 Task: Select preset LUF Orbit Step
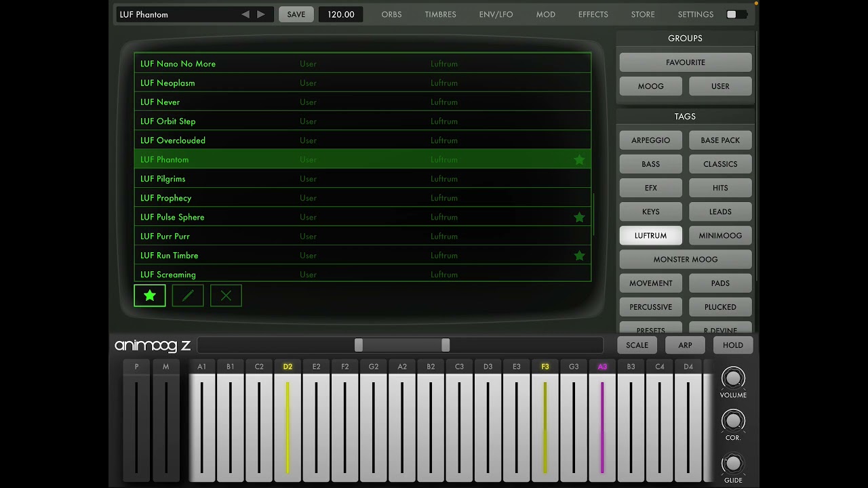coord(363,121)
